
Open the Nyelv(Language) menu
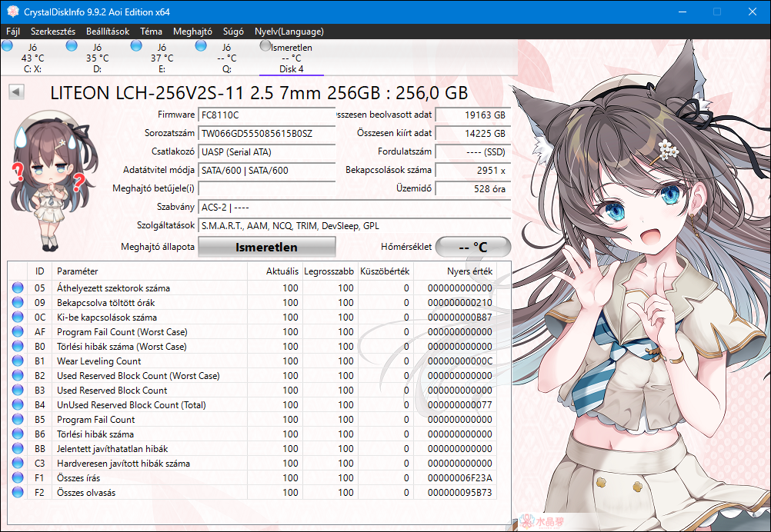(289, 32)
